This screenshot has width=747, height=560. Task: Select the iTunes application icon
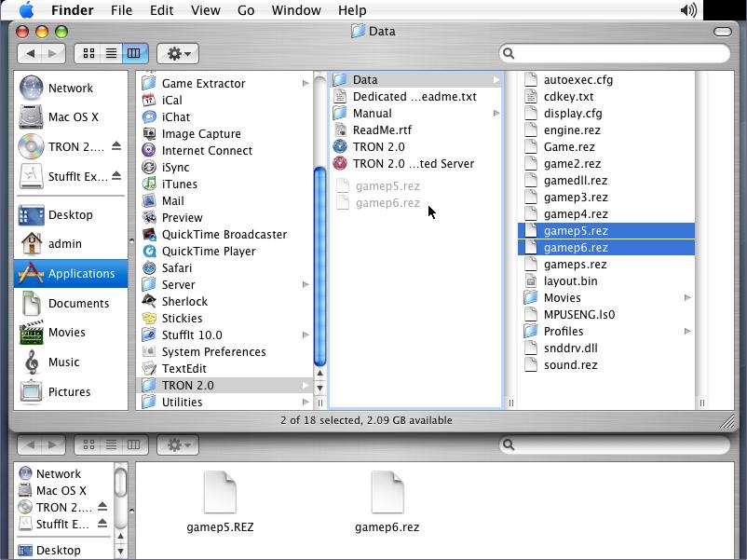pos(149,184)
